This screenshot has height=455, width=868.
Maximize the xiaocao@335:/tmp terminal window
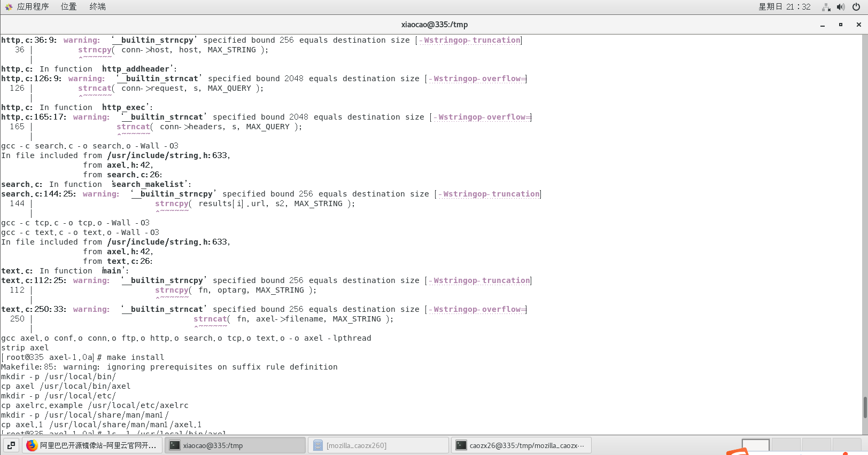point(841,25)
